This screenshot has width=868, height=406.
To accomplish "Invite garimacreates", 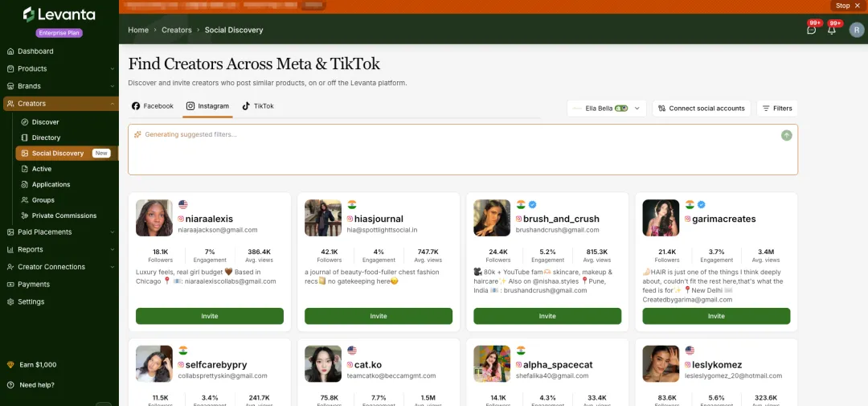I will pyautogui.click(x=716, y=316).
